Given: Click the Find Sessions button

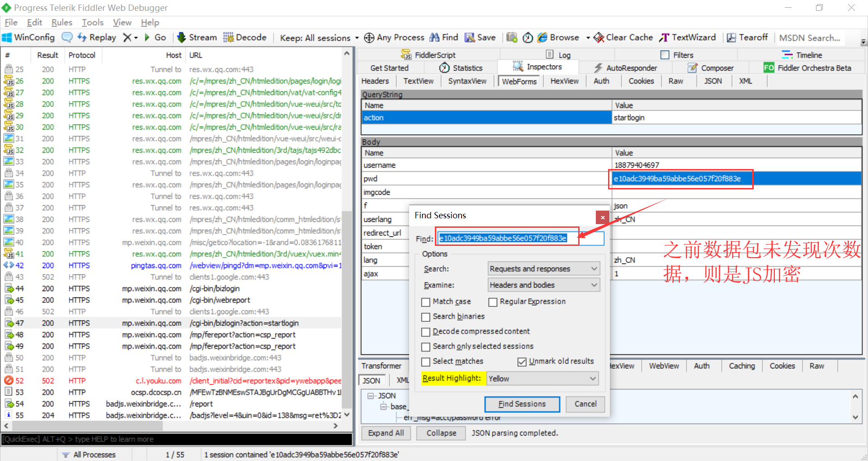Looking at the screenshot, I should tap(522, 404).
